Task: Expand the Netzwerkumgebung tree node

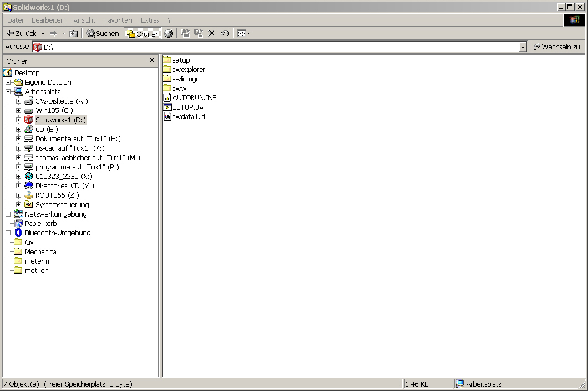Action: [x=8, y=214]
